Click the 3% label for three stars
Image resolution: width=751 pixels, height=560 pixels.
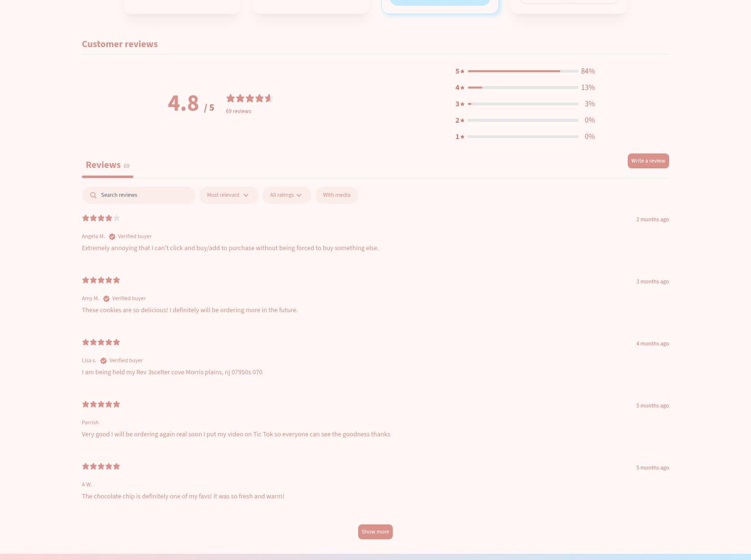click(590, 104)
